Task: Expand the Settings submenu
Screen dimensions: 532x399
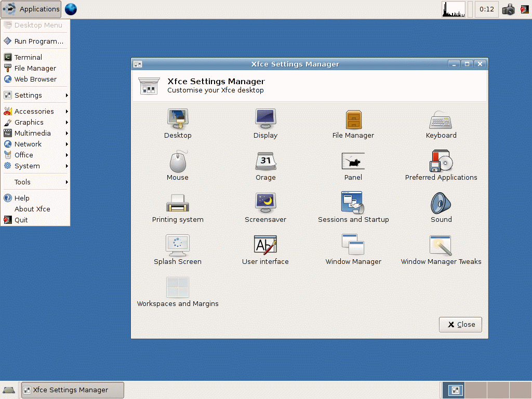Action: click(x=35, y=95)
